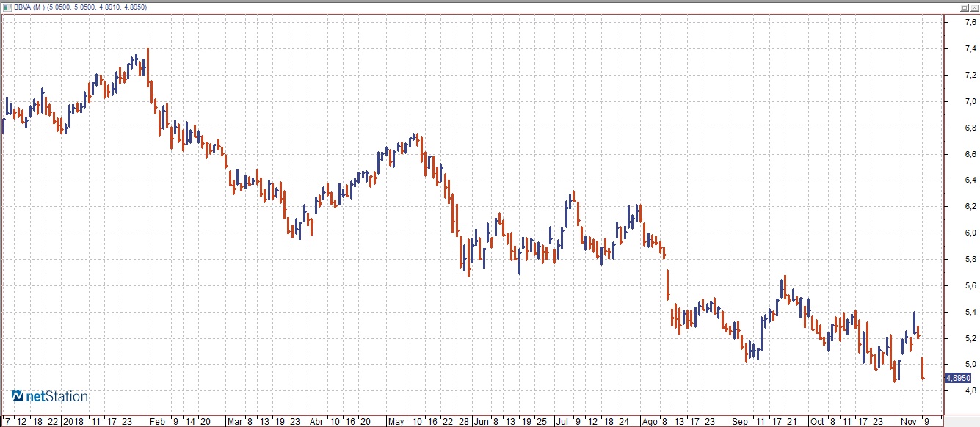Click the 7,2 price axis label

point(970,76)
